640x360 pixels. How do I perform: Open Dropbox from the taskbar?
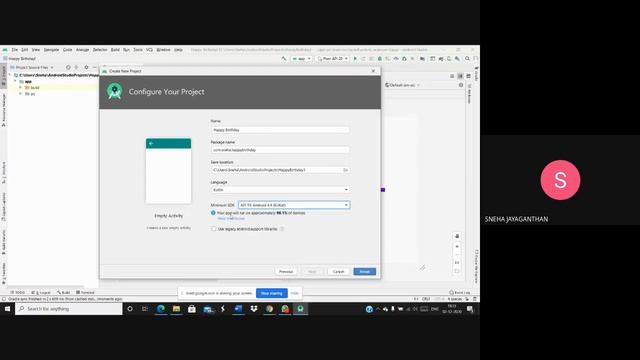(254, 309)
